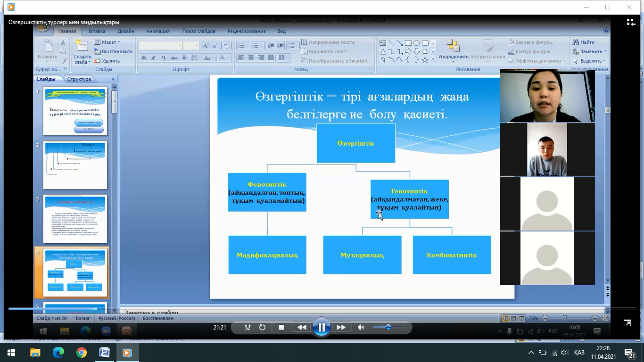Viewport: 644px width, 362px height.
Task: Expand the shapes gallery with the More arrow
Action: (433, 60)
